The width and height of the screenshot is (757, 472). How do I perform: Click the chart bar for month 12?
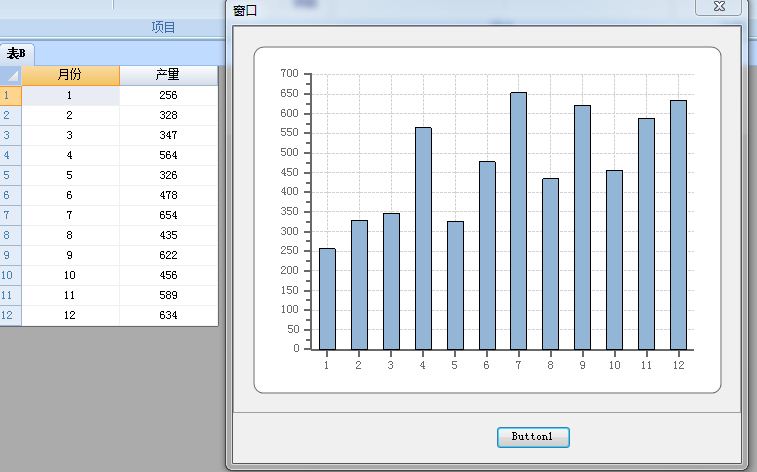(x=678, y=225)
